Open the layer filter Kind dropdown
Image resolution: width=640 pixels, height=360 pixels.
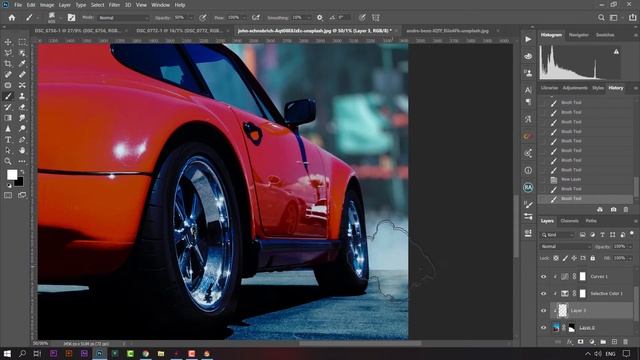click(557, 235)
